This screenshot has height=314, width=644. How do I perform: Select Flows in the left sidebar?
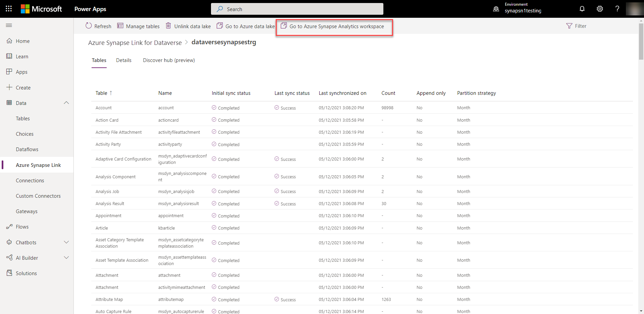(22, 227)
